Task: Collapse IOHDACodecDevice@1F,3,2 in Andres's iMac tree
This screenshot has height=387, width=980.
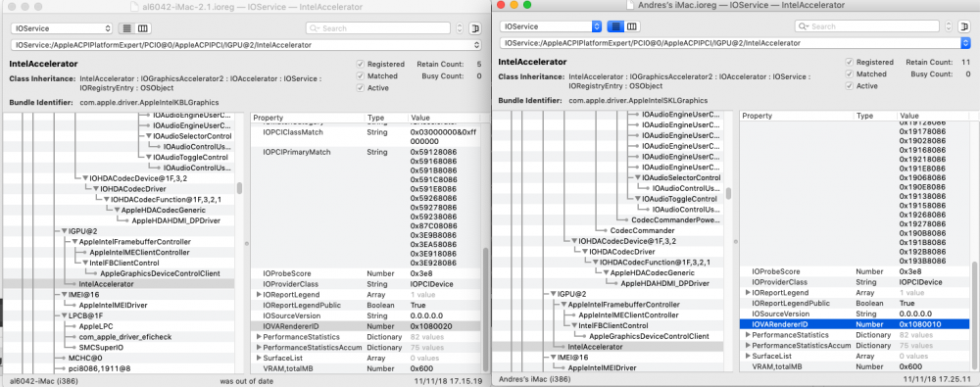Action: point(573,241)
